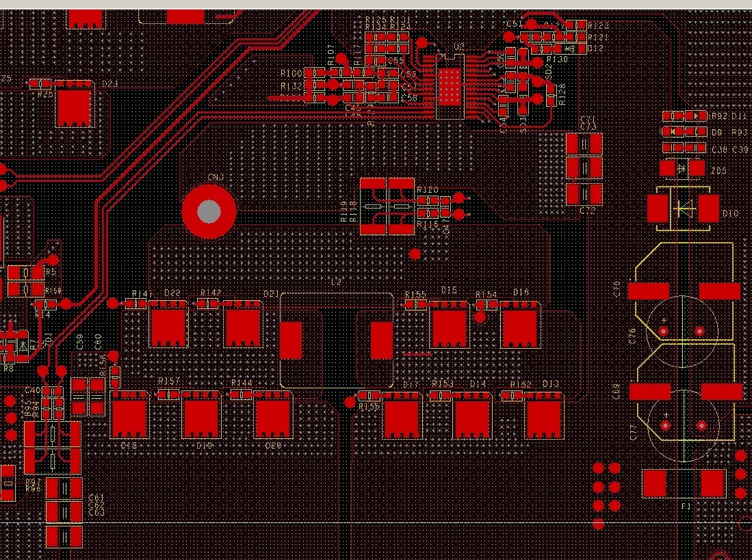
Task: Select the D16 designator text
Action: pyautogui.click(x=521, y=292)
